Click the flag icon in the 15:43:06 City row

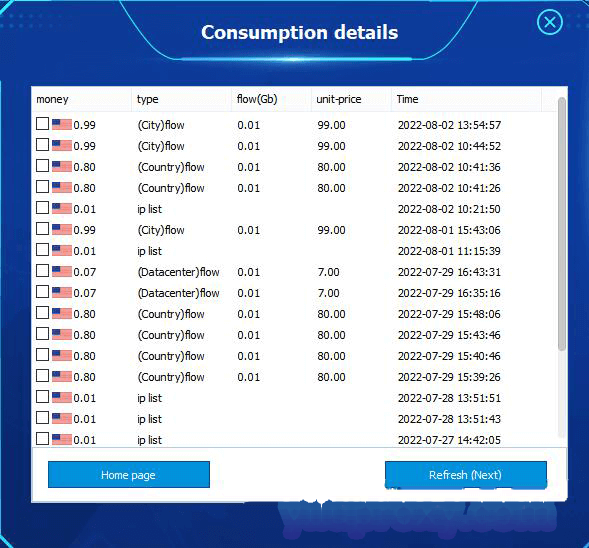pyautogui.click(x=62, y=229)
